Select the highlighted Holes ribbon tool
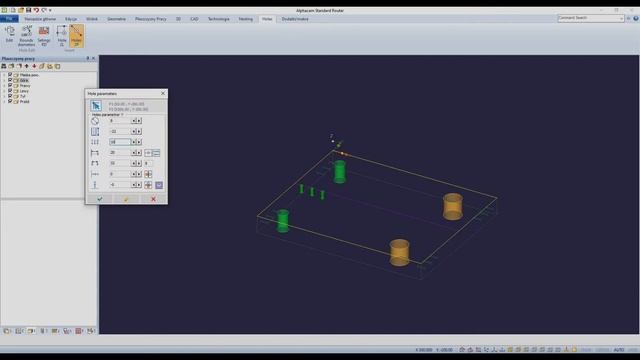 click(76, 36)
